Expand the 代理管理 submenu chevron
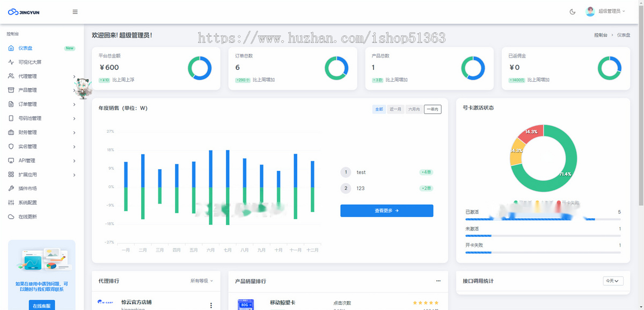644x310 pixels. (74, 76)
